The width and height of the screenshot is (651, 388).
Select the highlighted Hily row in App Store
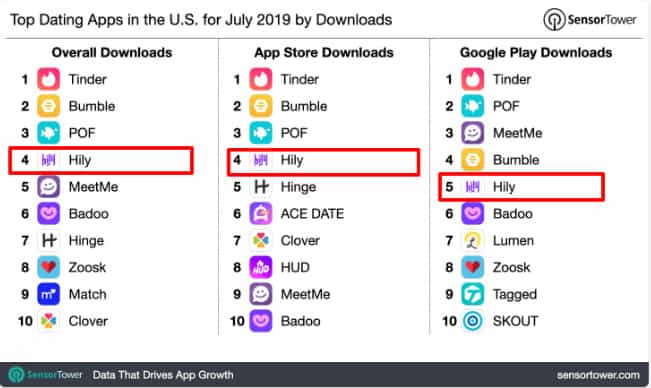(x=323, y=162)
